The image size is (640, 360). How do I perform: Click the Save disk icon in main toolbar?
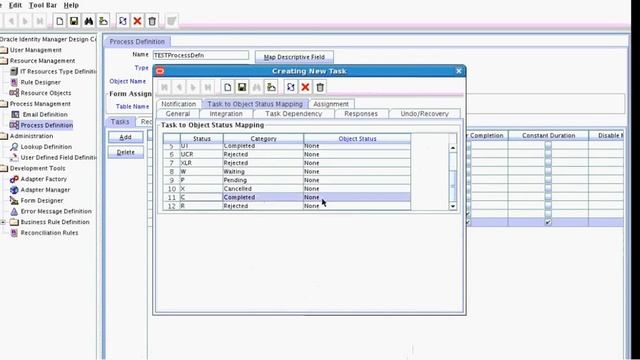[74, 21]
